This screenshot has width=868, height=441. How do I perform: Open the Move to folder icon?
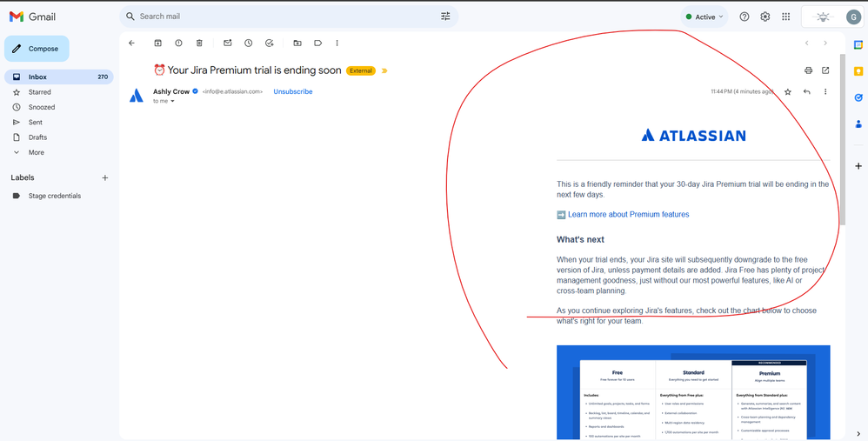pyautogui.click(x=297, y=43)
